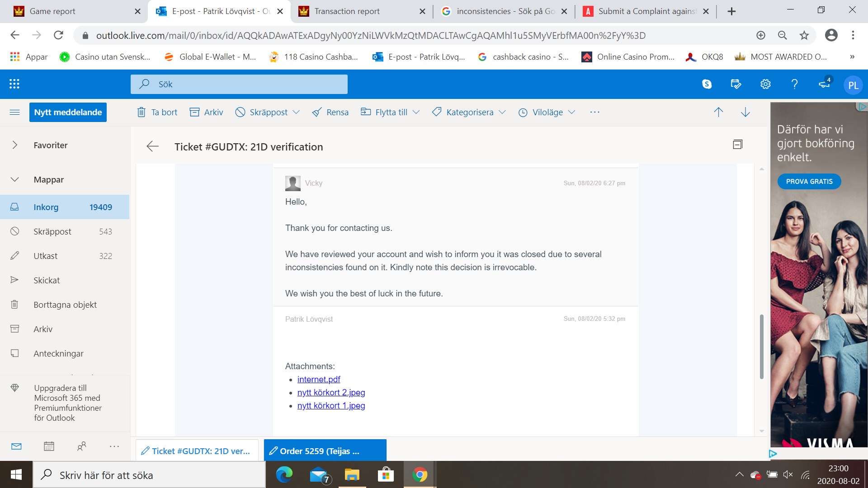
Task: Open more modules ellipsis at bottom
Action: click(114, 446)
